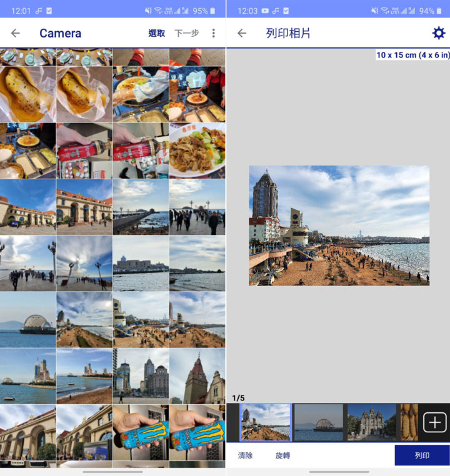Tap the battery indicator in left status bar

(212, 11)
